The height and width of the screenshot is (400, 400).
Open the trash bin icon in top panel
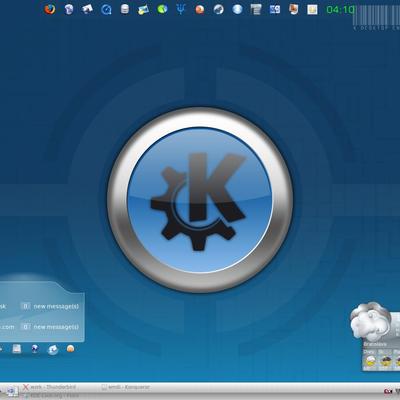point(69,9)
